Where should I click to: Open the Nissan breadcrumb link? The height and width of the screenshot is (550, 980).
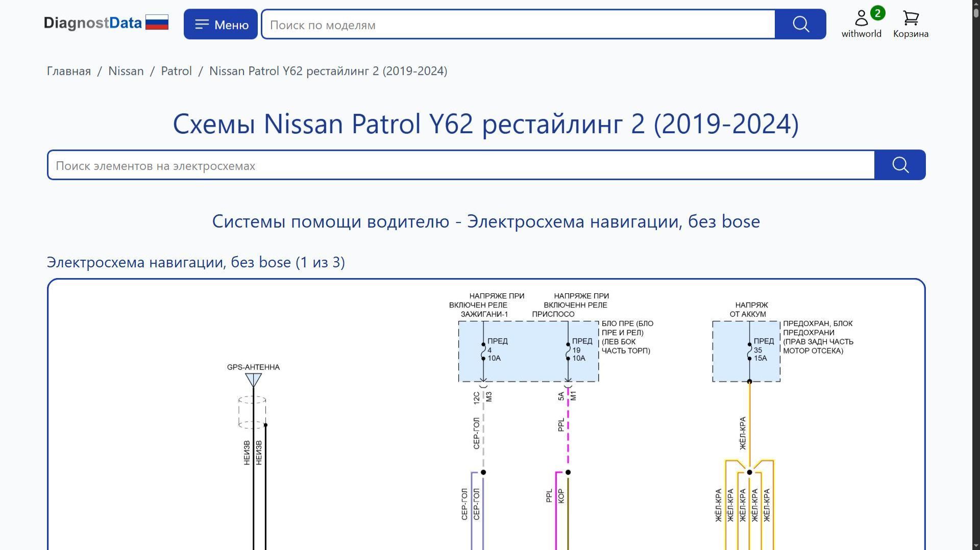point(126,71)
